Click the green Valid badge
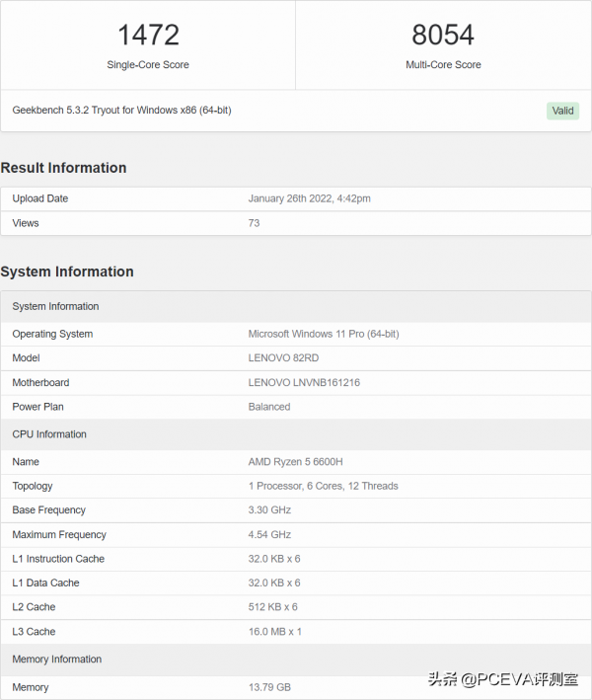Viewport: 592px width, 700px height. point(562,111)
